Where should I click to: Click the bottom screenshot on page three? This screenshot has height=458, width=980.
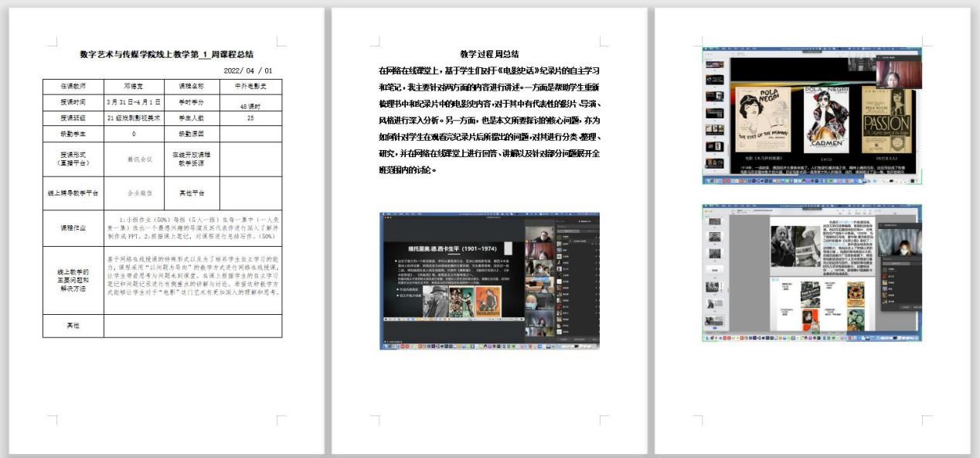[812, 272]
